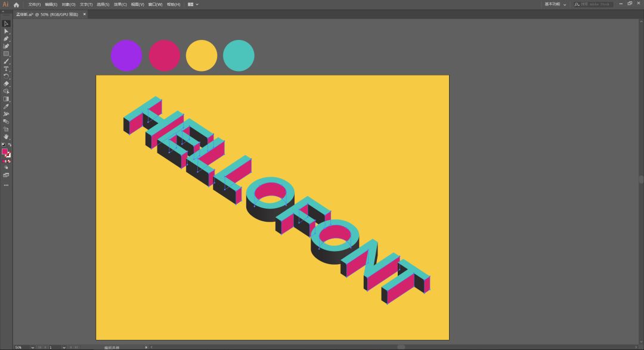The image size is (644, 350).
Task: Reset to default fill and stroke
Action: tap(3, 145)
